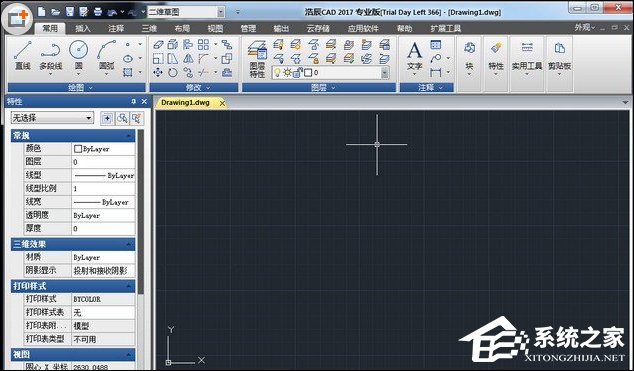Image resolution: width=634 pixels, height=371 pixels.
Task: Open the layer list dropdown arrow
Action: (x=385, y=73)
